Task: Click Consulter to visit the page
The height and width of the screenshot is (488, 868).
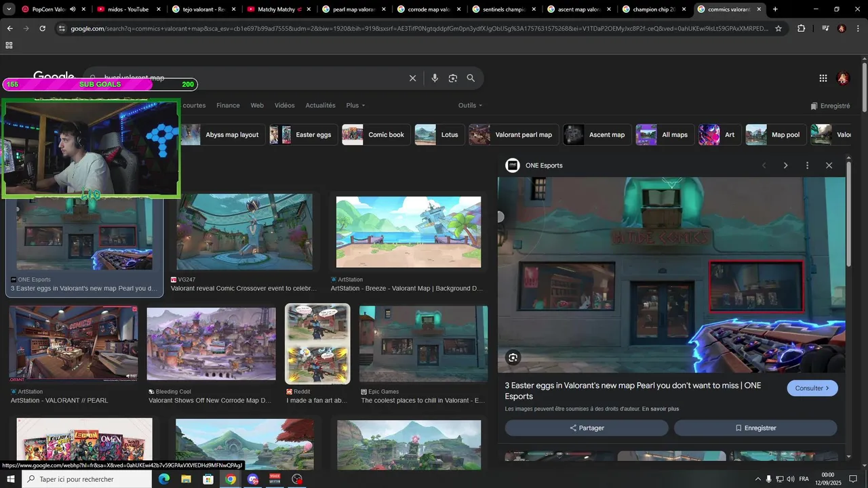Action: 812,388
